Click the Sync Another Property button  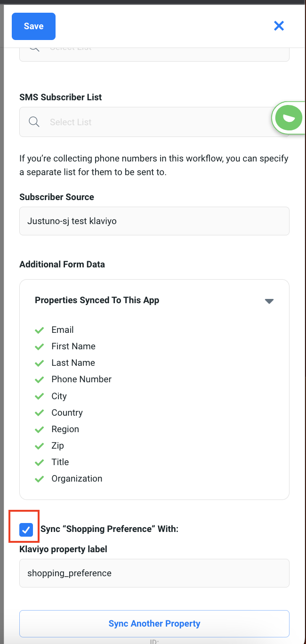pyautogui.click(x=154, y=624)
